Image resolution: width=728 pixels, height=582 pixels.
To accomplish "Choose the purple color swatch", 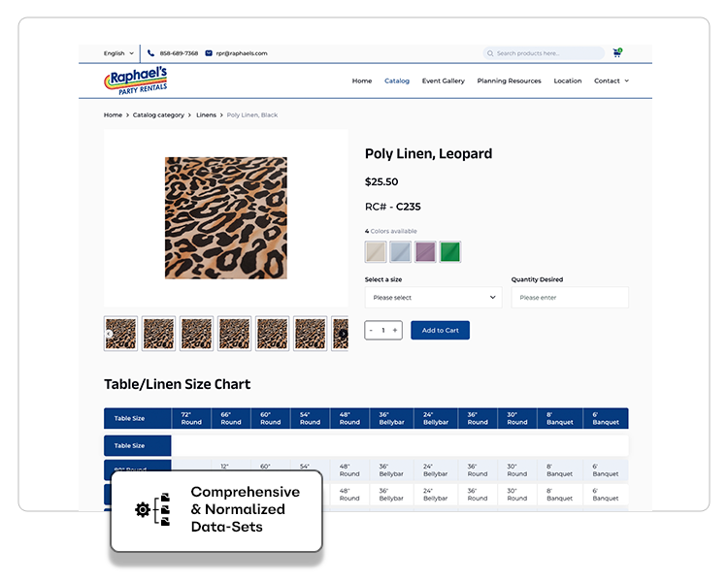I will click(425, 252).
